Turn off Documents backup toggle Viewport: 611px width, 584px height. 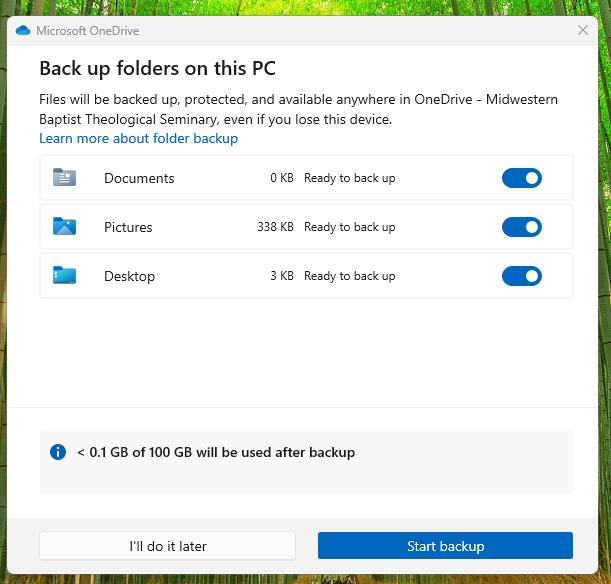pos(521,178)
